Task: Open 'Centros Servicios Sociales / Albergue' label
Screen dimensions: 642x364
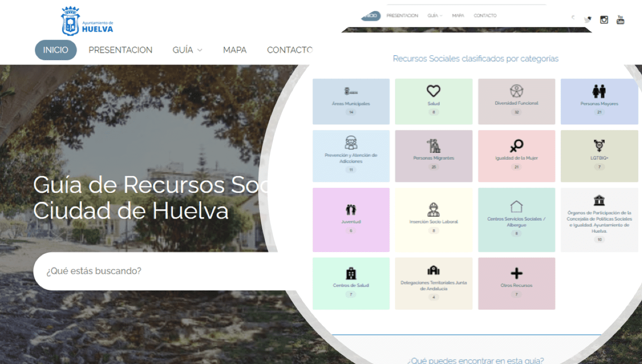Action: (517, 222)
